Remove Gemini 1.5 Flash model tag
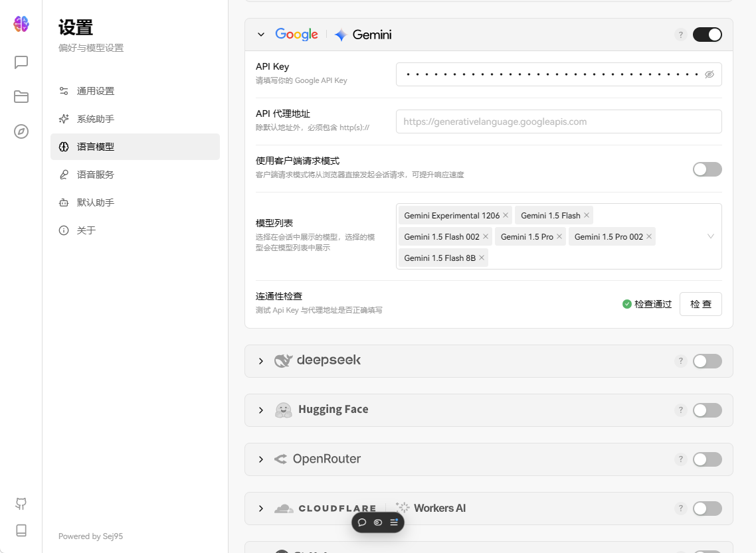Image resolution: width=756 pixels, height=553 pixels. click(587, 215)
